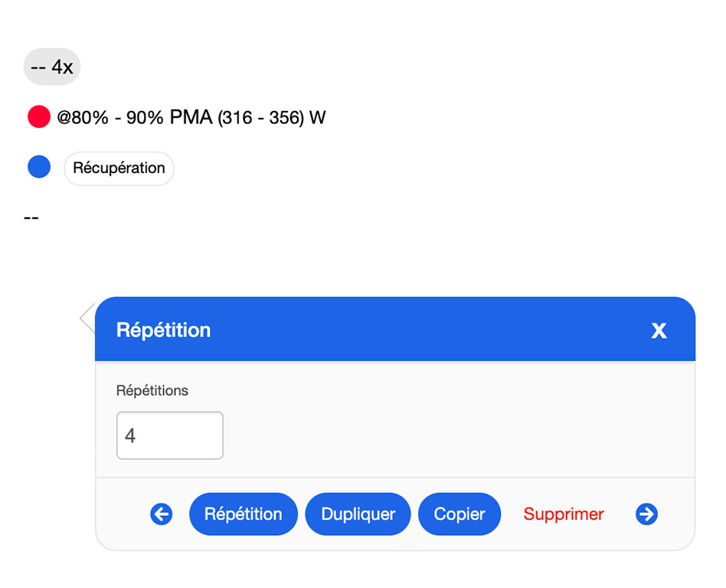Click the Répétitions field label
This screenshot has width=726, height=588.
152,390
